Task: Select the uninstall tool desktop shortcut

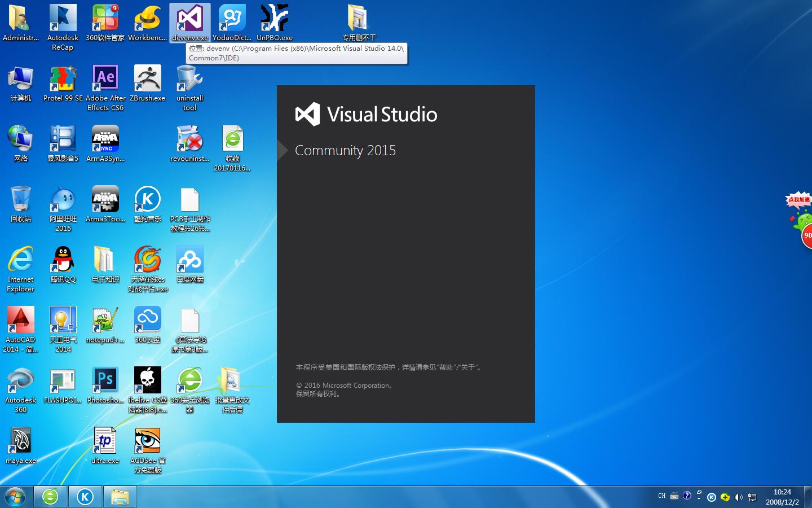Action: pyautogui.click(x=190, y=88)
